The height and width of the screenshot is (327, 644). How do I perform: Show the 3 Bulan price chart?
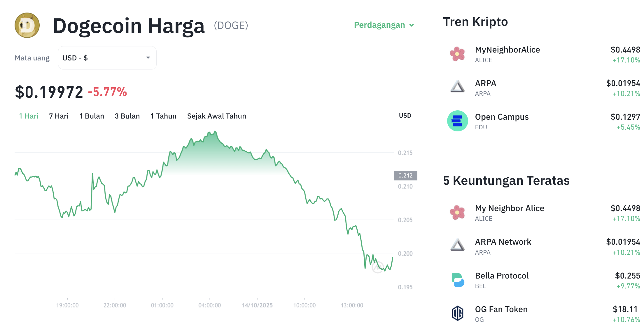(x=127, y=116)
